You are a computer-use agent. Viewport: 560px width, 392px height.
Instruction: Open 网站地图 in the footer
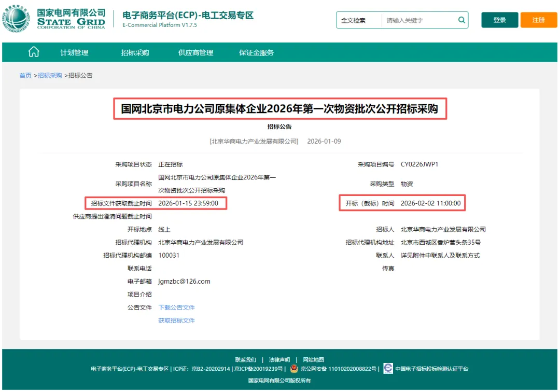[313, 359]
